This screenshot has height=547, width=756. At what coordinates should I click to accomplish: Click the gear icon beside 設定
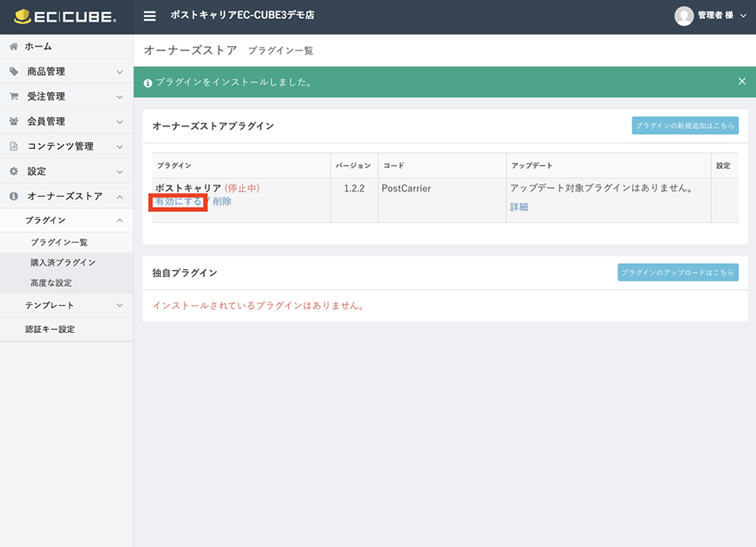point(14,171)
